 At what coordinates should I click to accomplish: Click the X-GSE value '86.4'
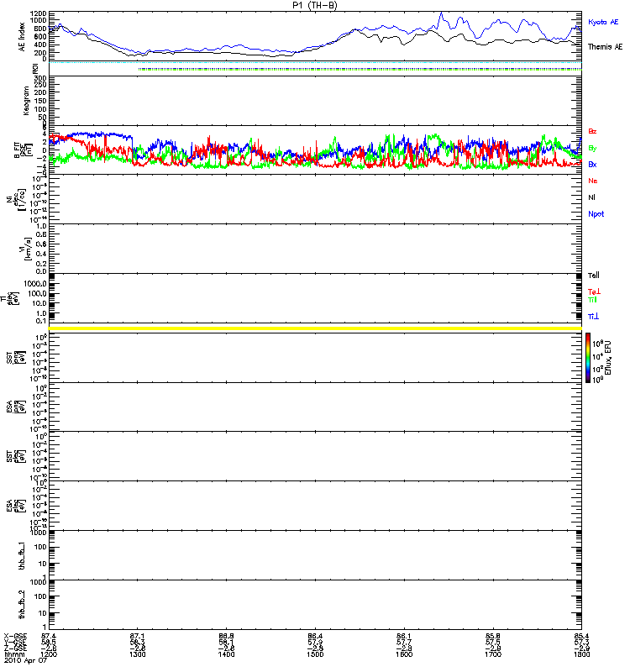pos(315,636)
